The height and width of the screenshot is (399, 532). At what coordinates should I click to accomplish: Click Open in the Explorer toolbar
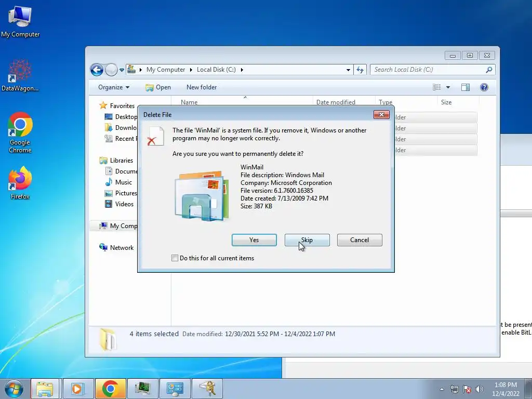(158, 87)
